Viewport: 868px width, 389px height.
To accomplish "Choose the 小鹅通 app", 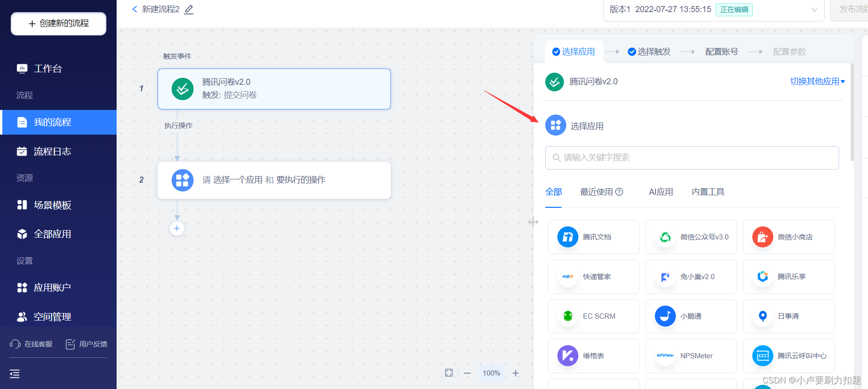I will (691, 316).
